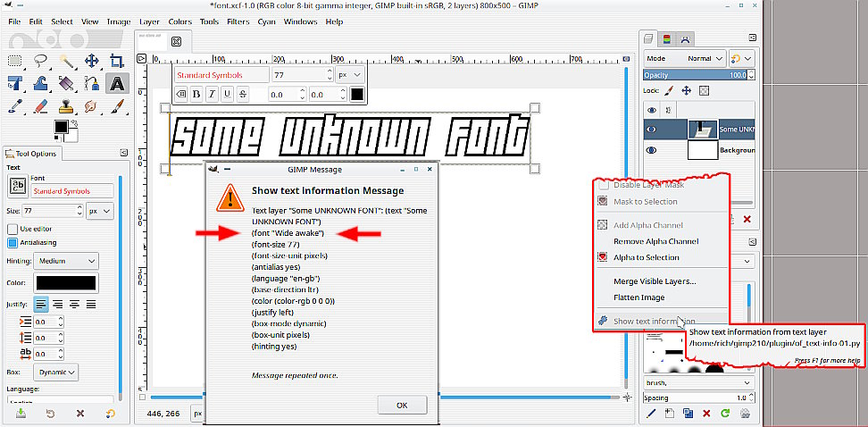Set text justification to left
Viewport: 868px width, 427px height.
pyautogui.click(x=40, y=304)
